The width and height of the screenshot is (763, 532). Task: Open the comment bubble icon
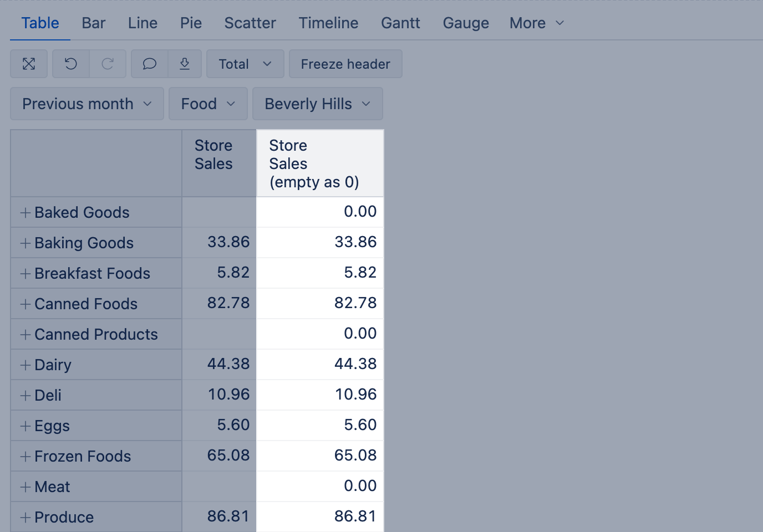[x=149, y=64]
